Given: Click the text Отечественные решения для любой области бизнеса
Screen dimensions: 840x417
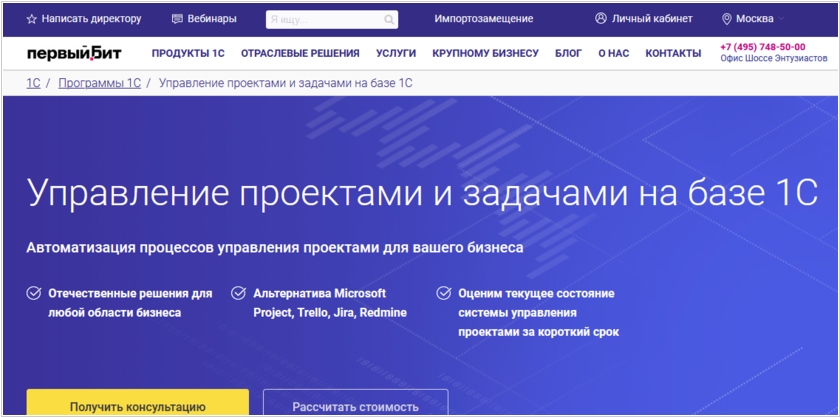Looking at the screenshot, I should [x=130, y=303].
